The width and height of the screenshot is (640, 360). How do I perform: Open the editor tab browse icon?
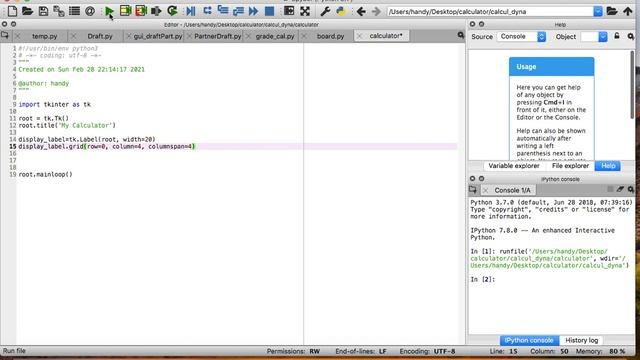pos(4,36)
